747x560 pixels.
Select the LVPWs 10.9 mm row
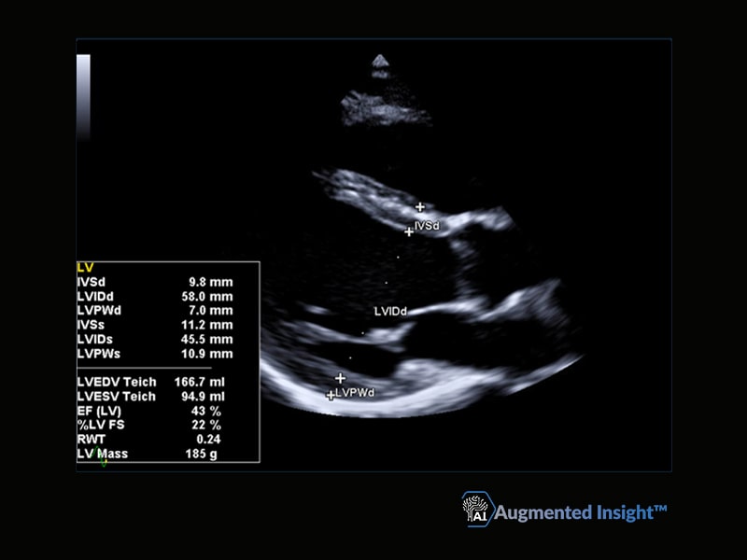pyautogui.click(x=155, y=354)
